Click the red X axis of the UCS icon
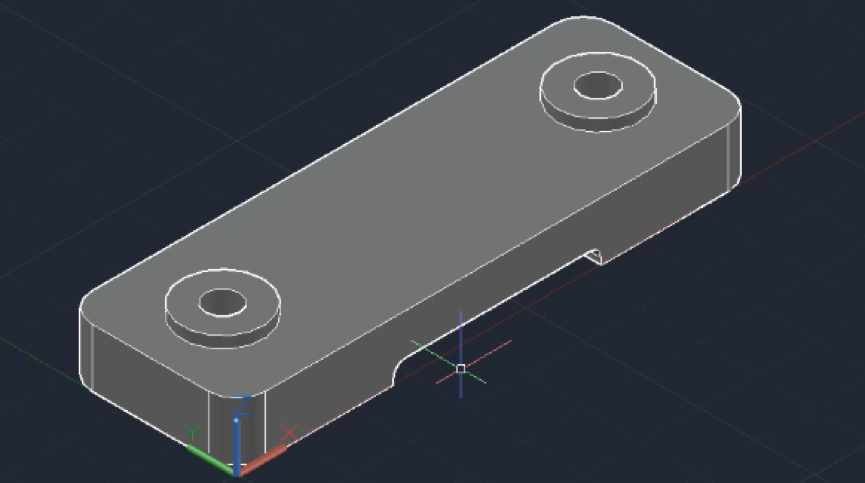This screenshot has width=865, height=483. pyautogui.click(x=264, y=459)
